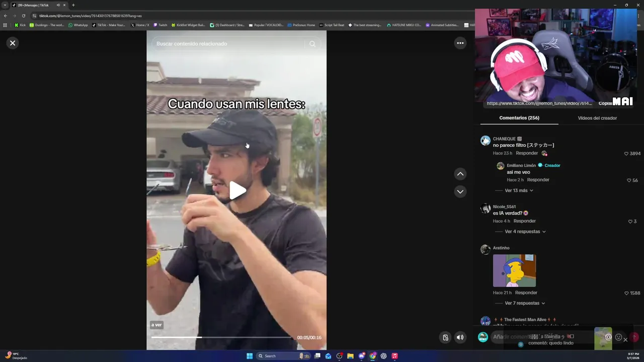Viewport: 644px width, 362px height.
Task: Click the browser address bar URL
Action: point(91,16)
